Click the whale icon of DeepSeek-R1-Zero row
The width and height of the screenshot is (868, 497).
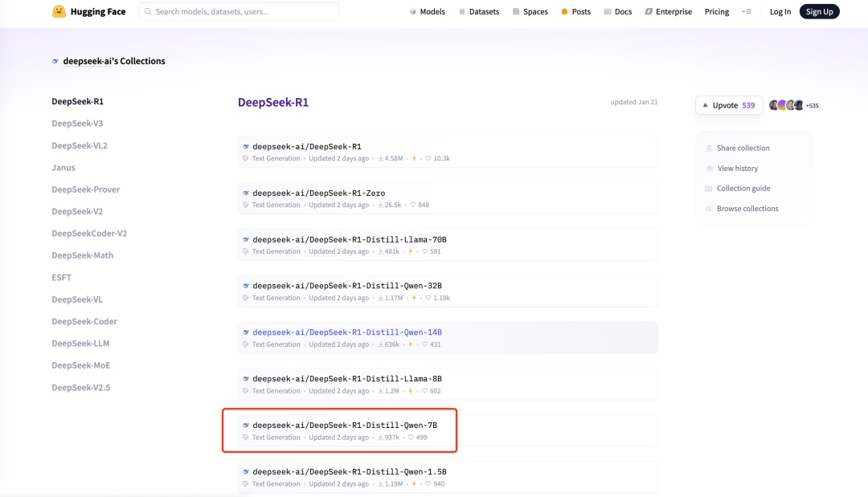pyautogui.click(x=246, y=193)
